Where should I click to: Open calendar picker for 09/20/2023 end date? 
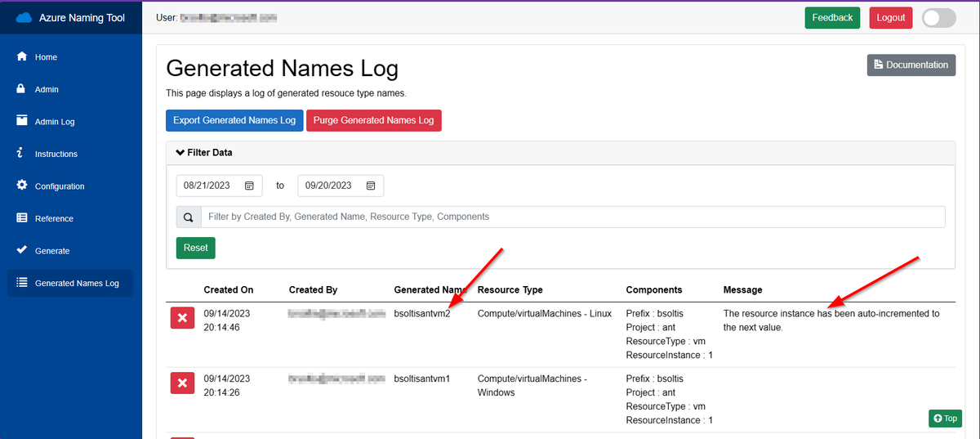point(371,186)
